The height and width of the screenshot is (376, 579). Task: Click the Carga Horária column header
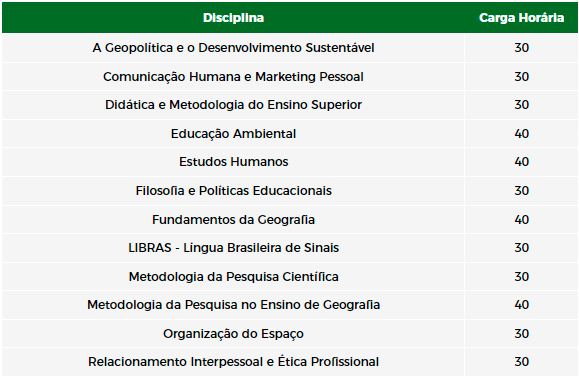[x=521, y=18]
